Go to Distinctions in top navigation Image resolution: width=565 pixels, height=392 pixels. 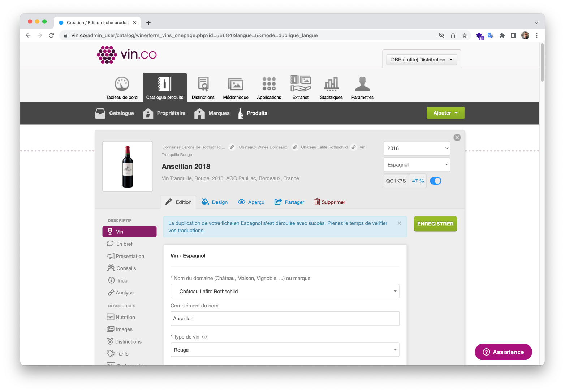pyautogui.click(x=203, y=88)
